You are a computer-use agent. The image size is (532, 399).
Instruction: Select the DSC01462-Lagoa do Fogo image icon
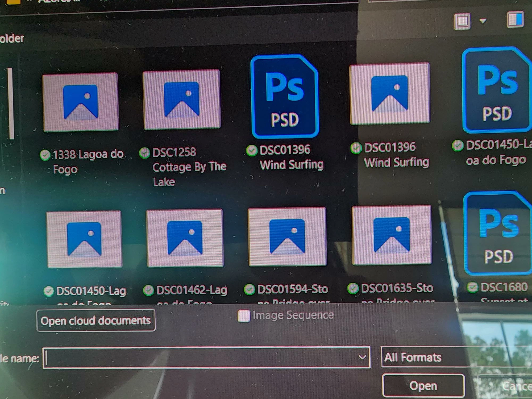pos(185,238)
